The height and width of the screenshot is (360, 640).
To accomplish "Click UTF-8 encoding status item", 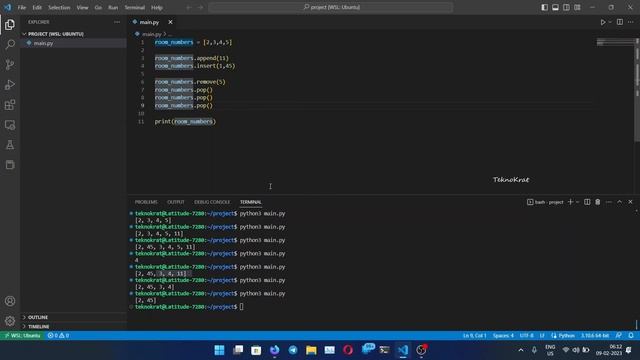I will coord(527,336).
